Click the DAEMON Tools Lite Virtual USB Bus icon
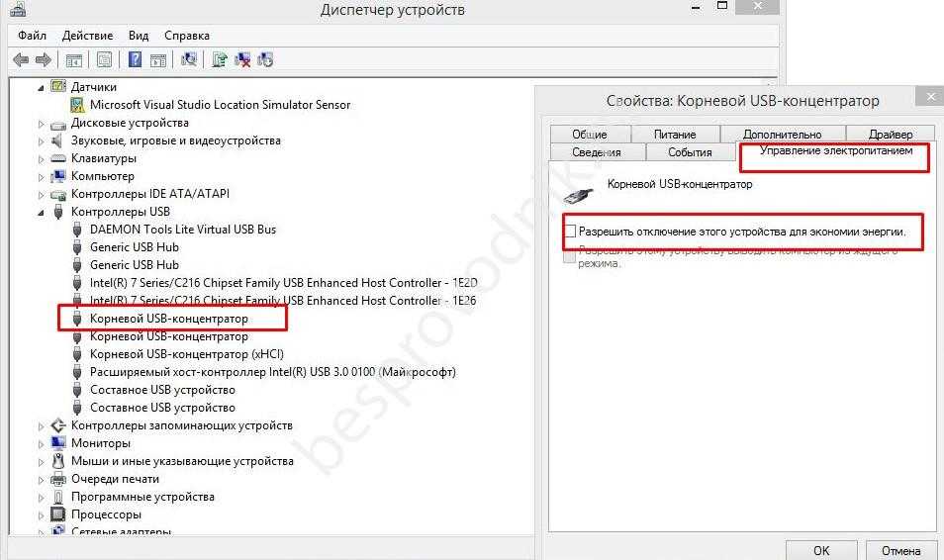Screen dimensions: 944x560 78,230
